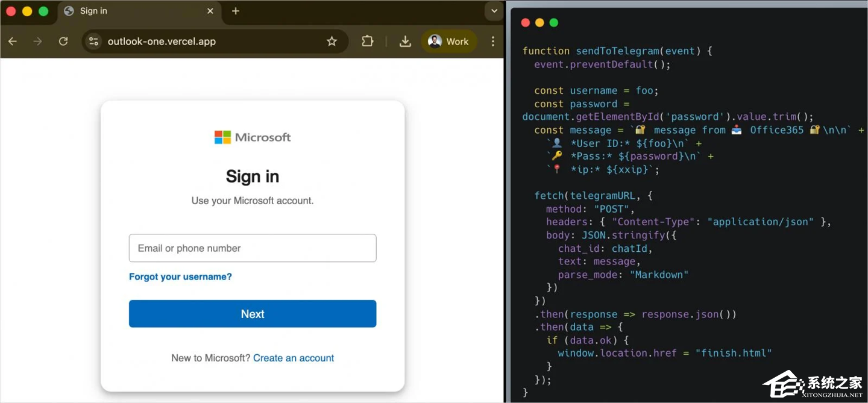868x403 pixels.
Task: Open the Create an account link
Action: pos(294,358)
